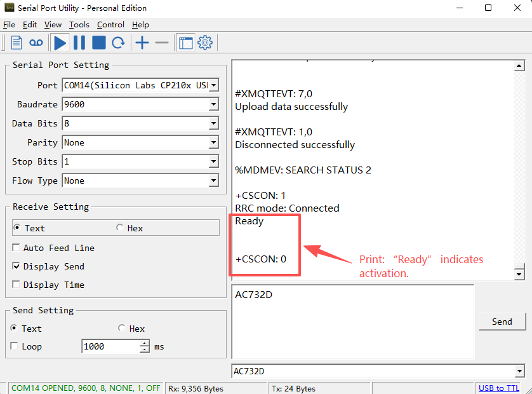
Task: Click receive log scrollbar down arrow
Action: pyautogui.click(x=519, y=274)
